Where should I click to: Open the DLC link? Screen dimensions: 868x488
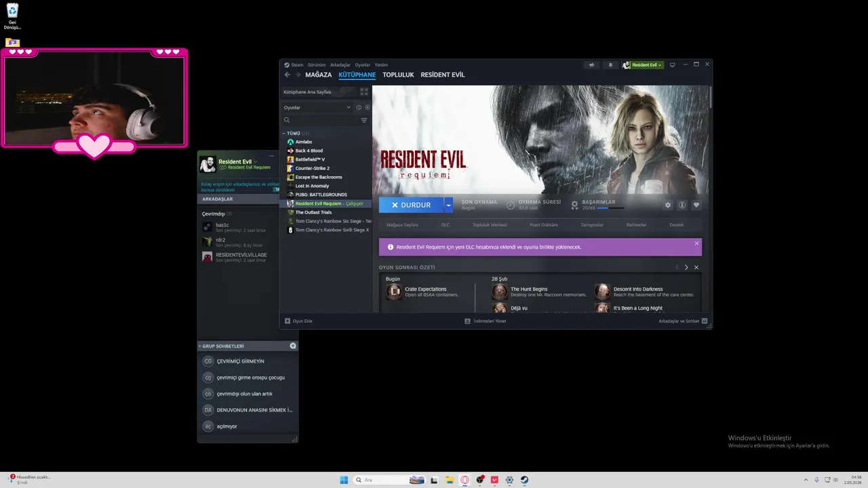click(446, 224)
